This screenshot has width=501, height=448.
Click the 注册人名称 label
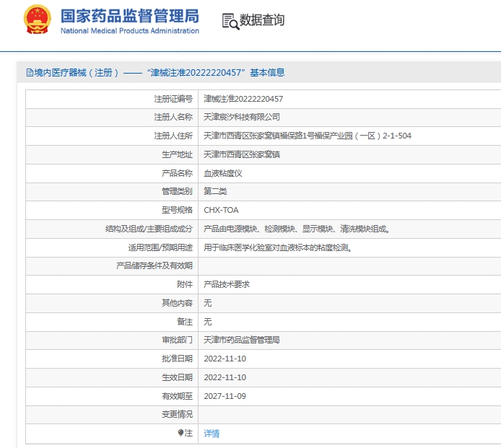point(173,117)
